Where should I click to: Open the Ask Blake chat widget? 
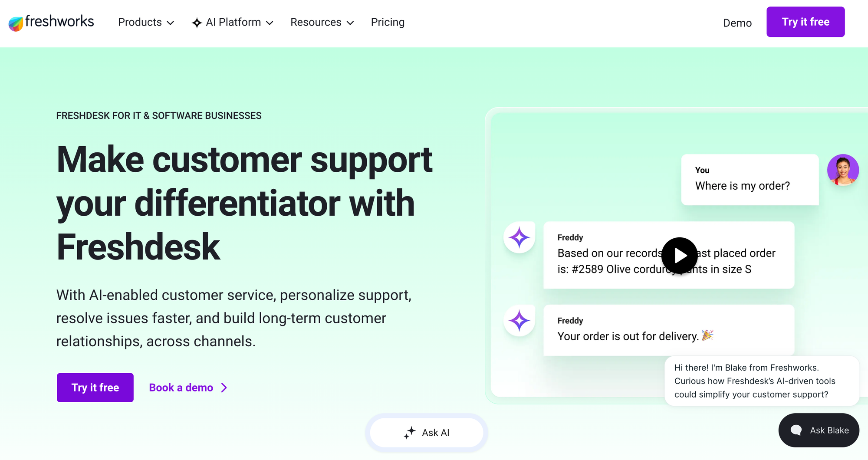click(x=819, y=430)
